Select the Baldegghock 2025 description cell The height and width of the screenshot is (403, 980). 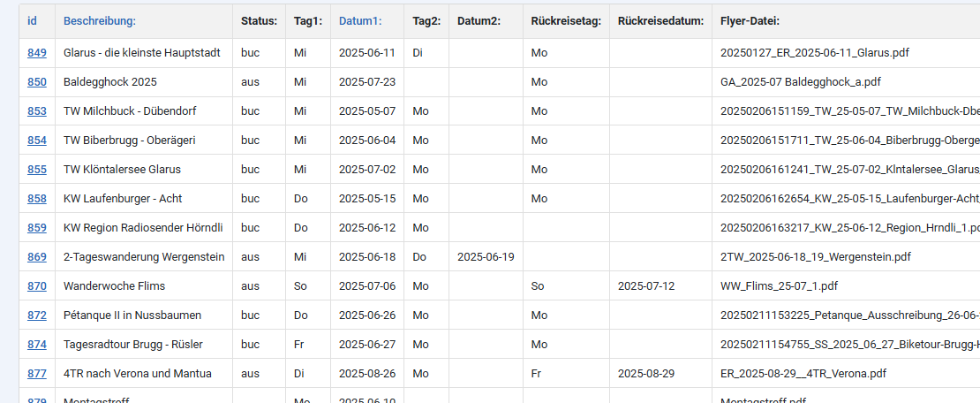[110, 82]
